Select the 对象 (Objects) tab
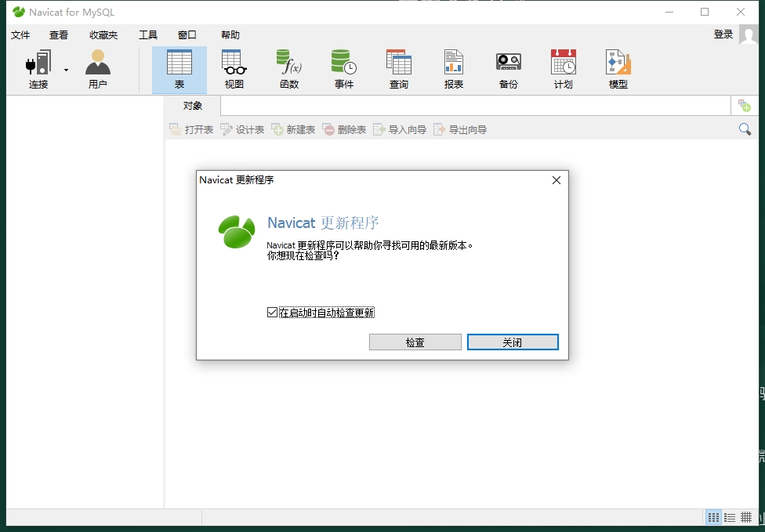 coord(192,105)
